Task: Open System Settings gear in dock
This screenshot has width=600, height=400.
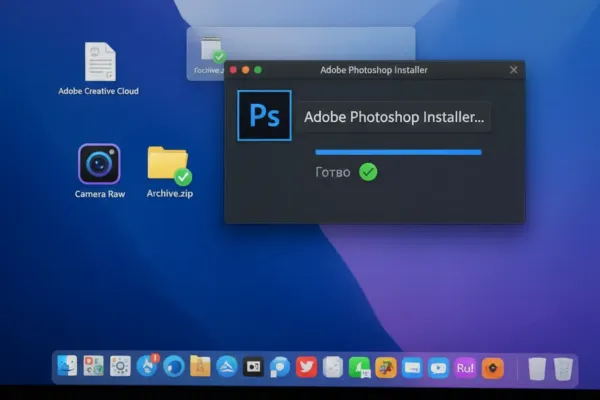Action: tap(120, 366)
